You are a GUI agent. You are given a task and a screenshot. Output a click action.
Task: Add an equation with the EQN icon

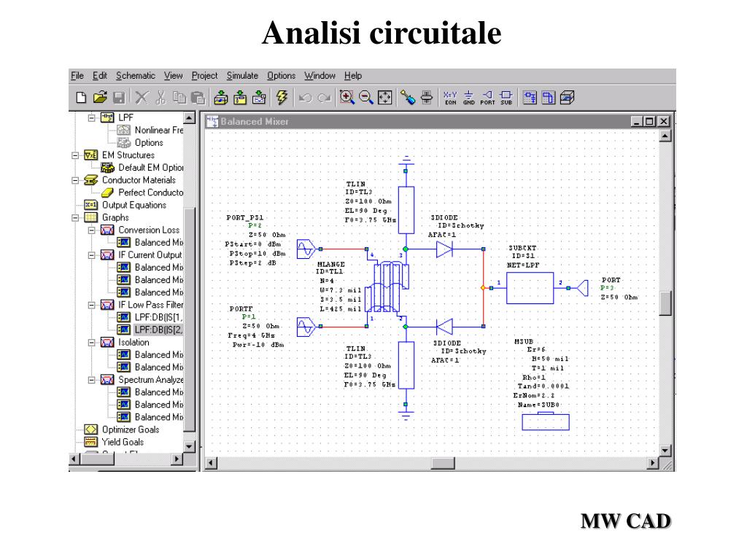tap(450, 98)
